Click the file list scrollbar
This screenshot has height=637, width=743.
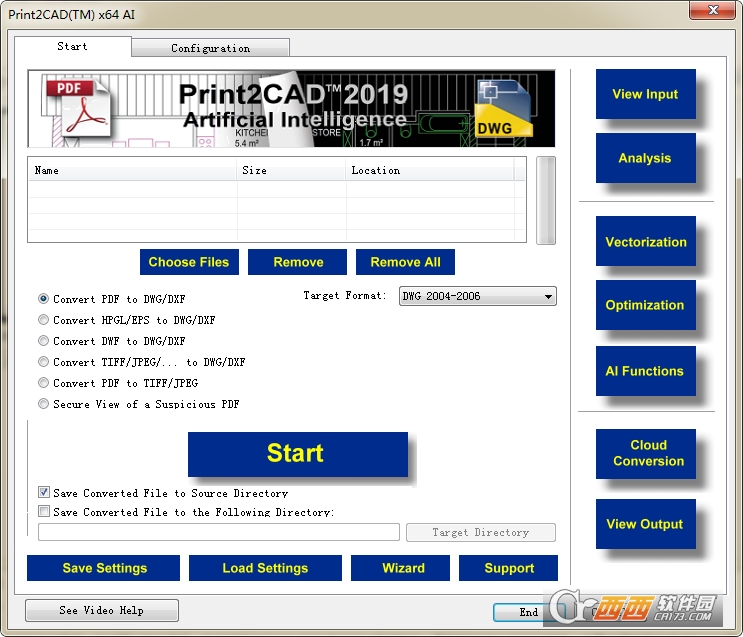pyautogui.click(x=545, y=200)
